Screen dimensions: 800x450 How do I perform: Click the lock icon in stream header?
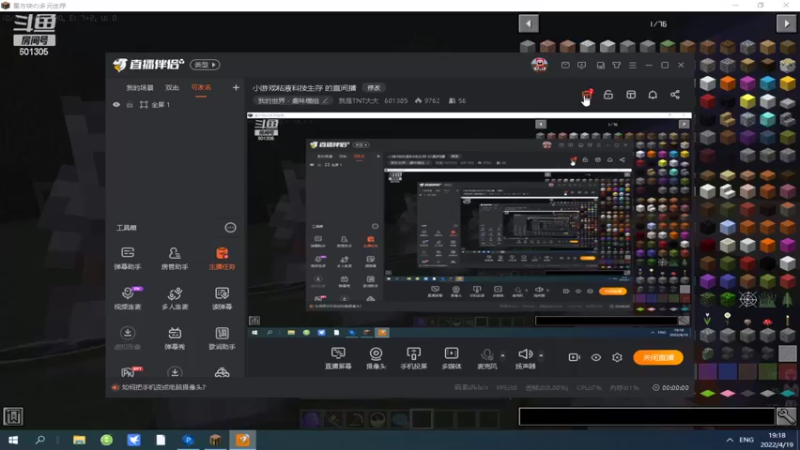[x=608, y=95]
